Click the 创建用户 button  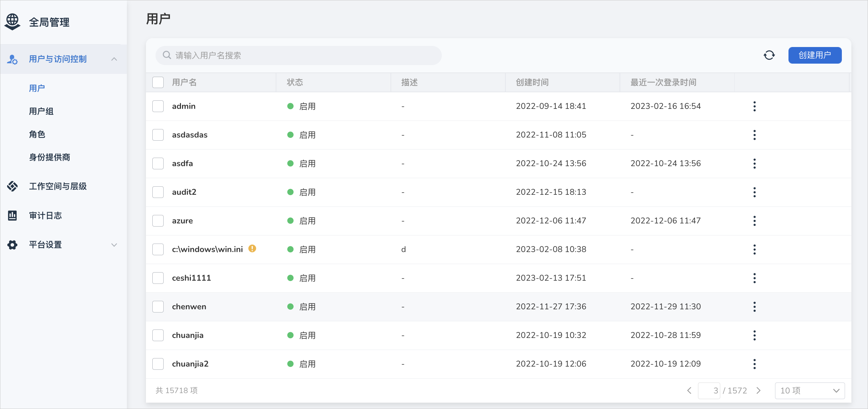click(x=815, y=55)
